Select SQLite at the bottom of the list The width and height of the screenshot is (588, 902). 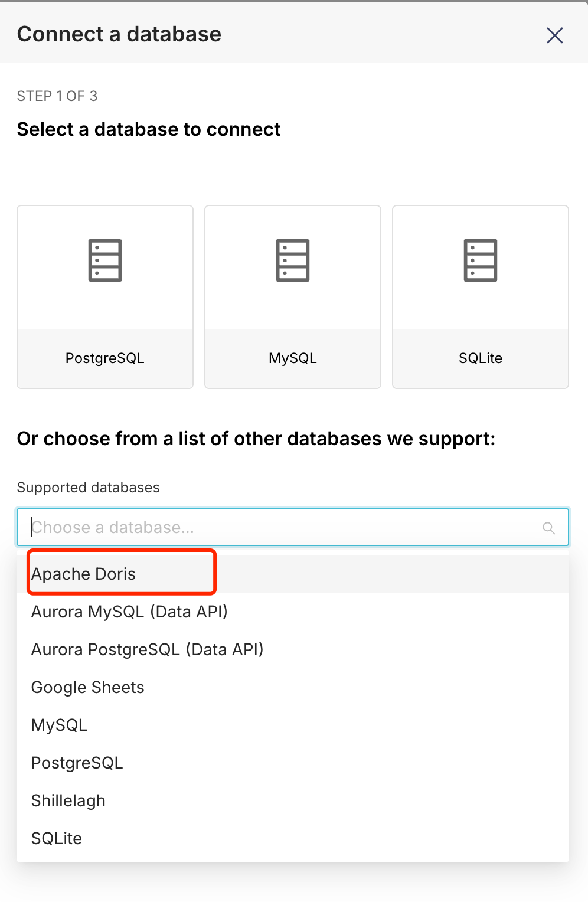(x=56, y=838)
